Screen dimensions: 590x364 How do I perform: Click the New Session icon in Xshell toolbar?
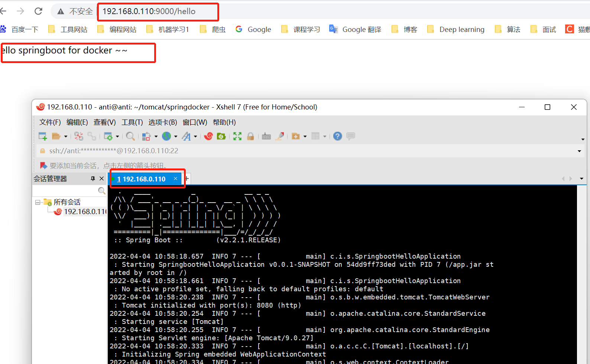tap(43, 136)
